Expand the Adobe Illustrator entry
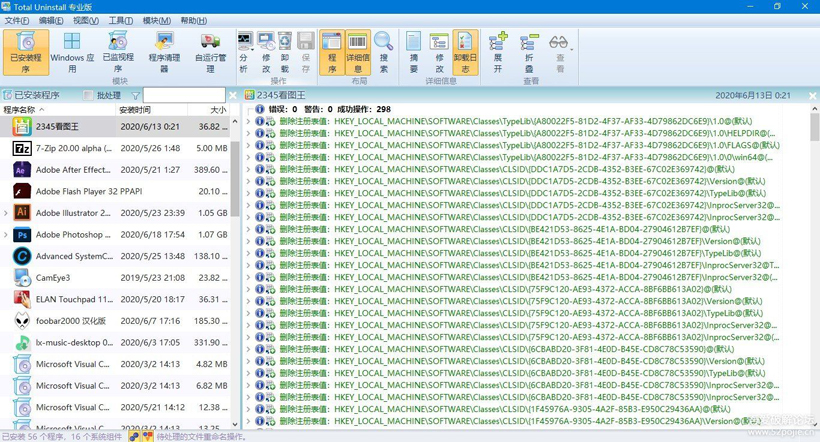The width and height of the screenshot is (820, 442). pos(6,213)
